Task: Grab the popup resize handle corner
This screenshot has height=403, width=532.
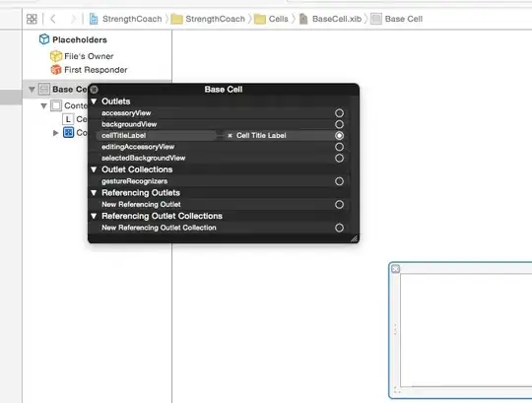Action: [355, 238]
